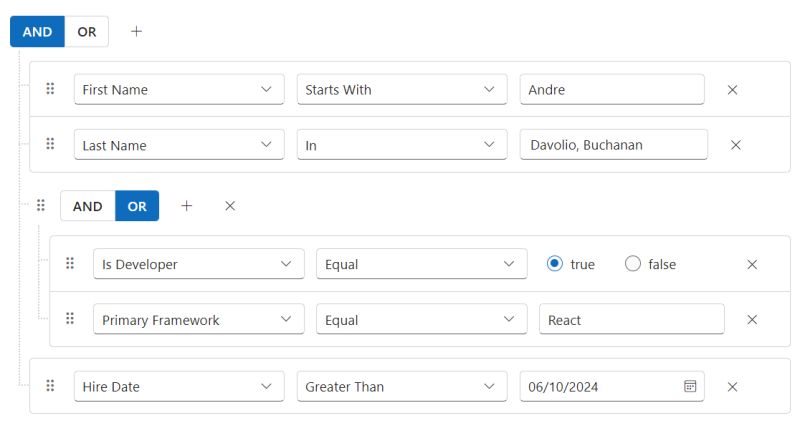The image size is (800, 423).
Task: Grab the Last Name row drag handle
Action: [x=50, y=144]
